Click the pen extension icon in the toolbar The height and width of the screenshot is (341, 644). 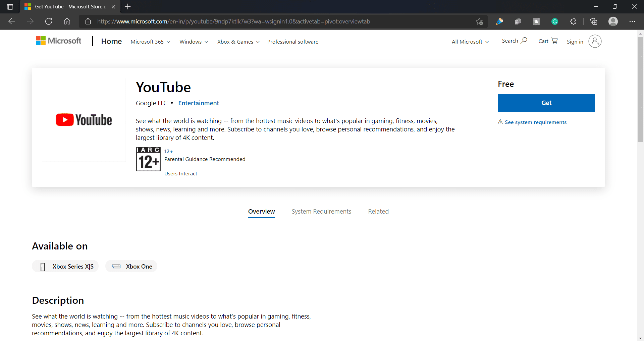coord(499,21)
